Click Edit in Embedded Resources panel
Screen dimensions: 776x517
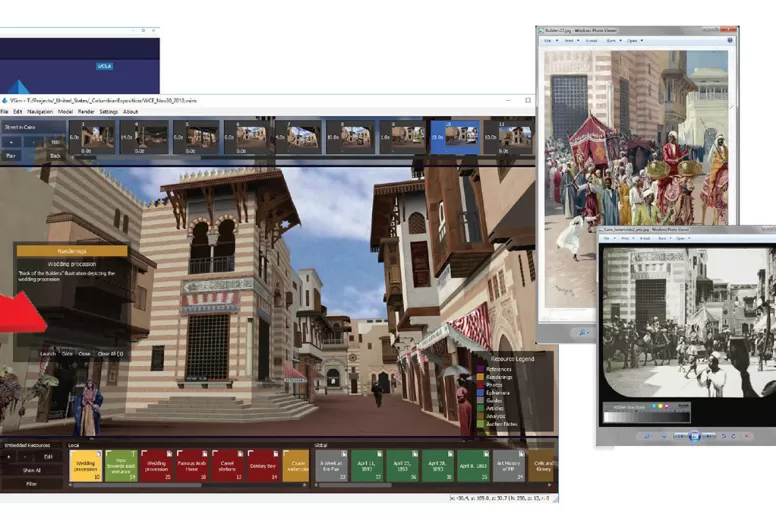(48, 457)
